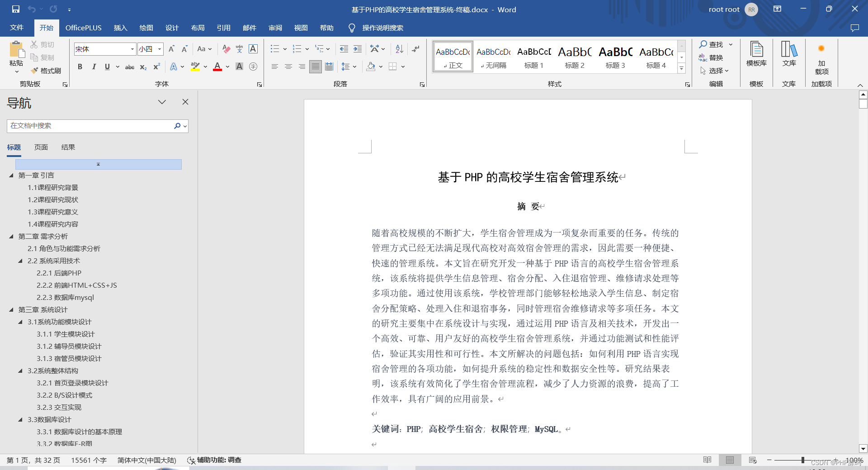Click the 粘贴 paste button
The height and width of the screenshot is (470, 868).
16,57
